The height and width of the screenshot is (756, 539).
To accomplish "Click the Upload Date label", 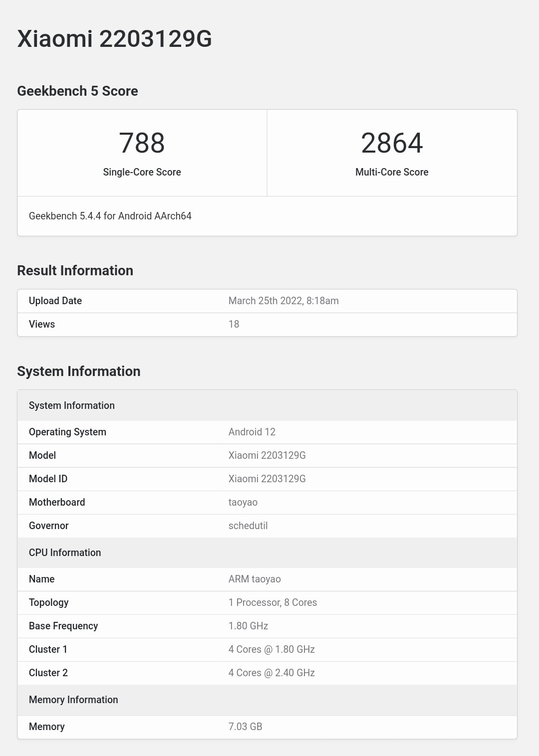I will click(x=55, y=301).
